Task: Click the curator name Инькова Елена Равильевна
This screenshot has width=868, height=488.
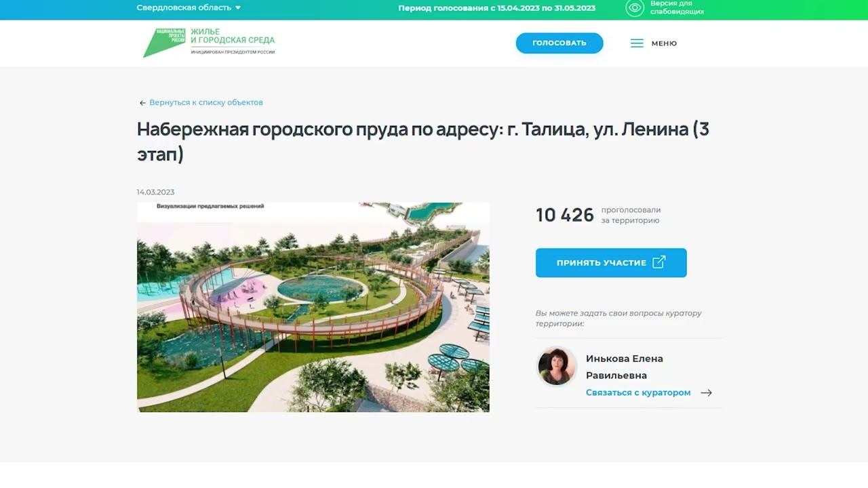Action: point(625,367)
